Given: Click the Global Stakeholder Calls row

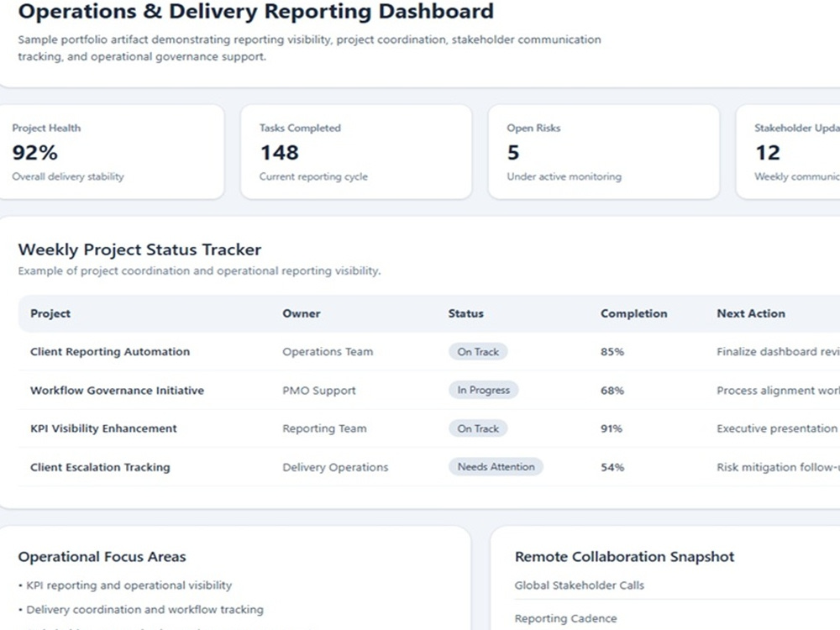Looking at the screenshot, I should coord(677,585).
